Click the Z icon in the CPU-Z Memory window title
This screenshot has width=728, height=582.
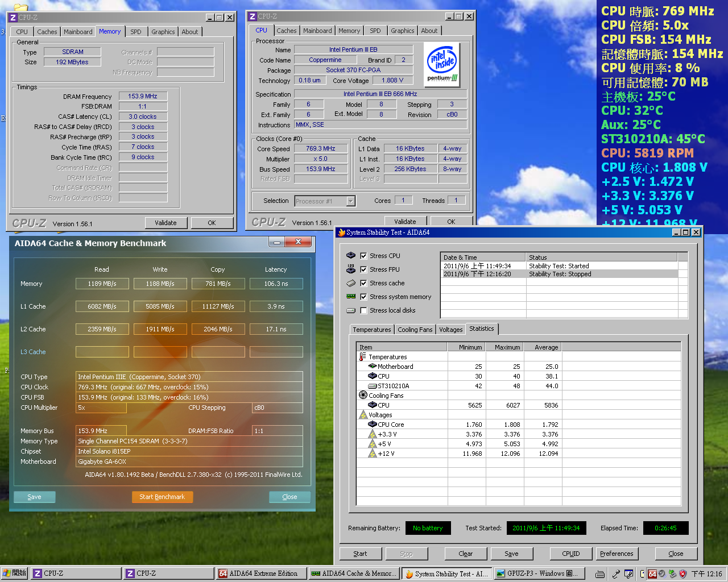pos(13,18)
